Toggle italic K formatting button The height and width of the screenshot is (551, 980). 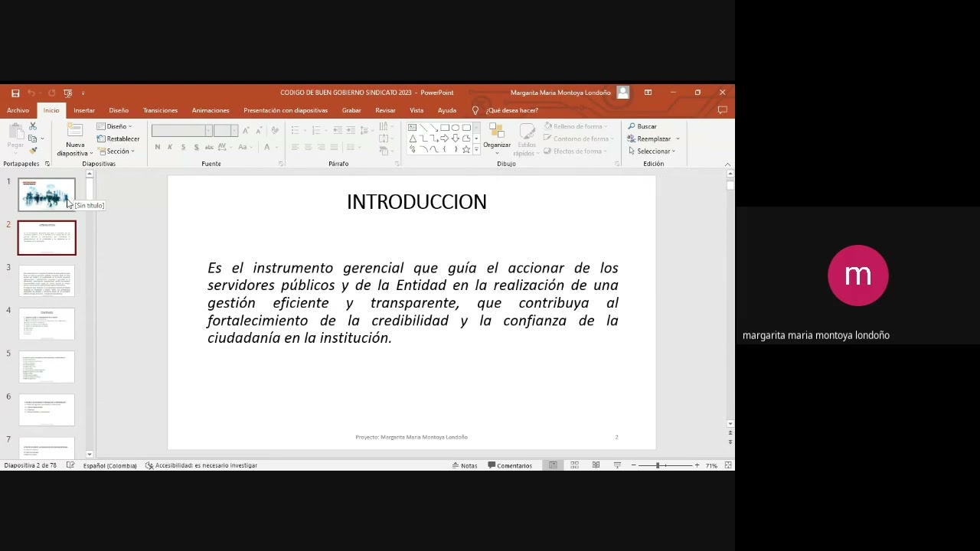pos(170,147)
